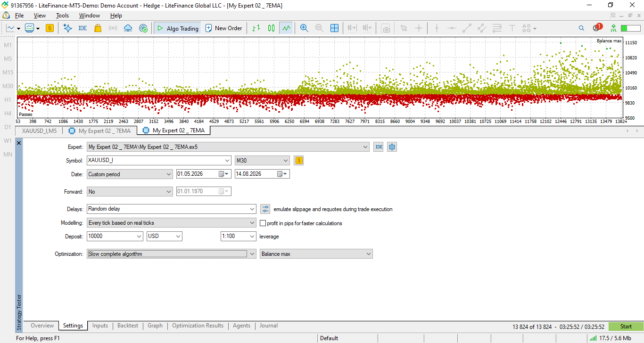Expand the Balance max criterion dropdown

(369, 254)
